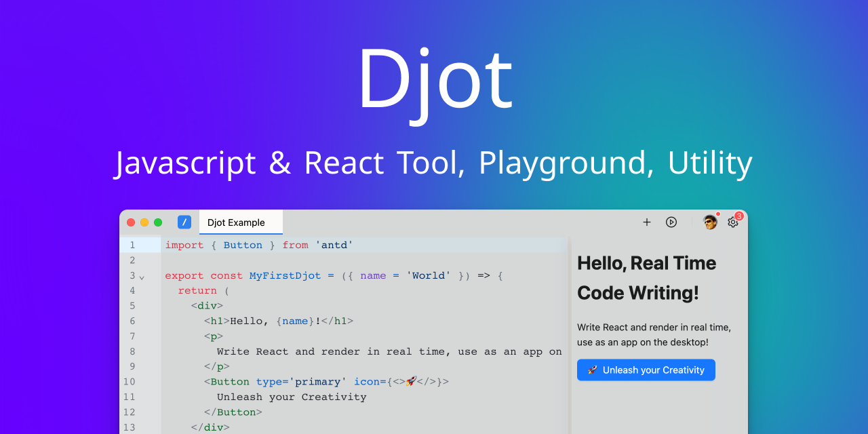868x434 pixels.
Task: Click the blue Djot slash app icon
Action: coord(184,222)
